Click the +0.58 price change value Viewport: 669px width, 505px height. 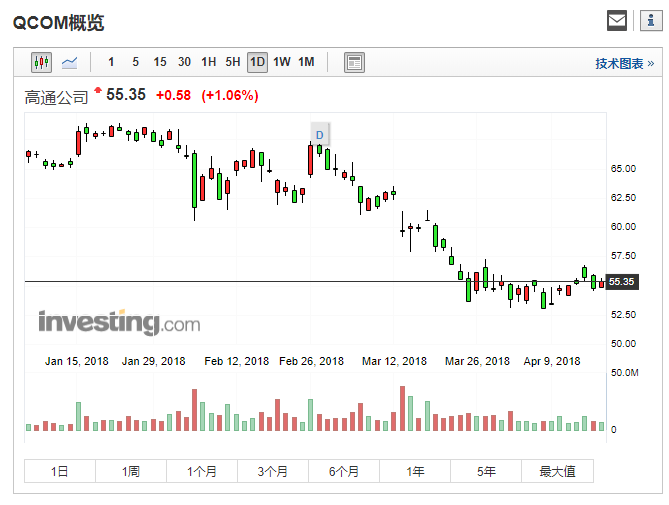173,95
